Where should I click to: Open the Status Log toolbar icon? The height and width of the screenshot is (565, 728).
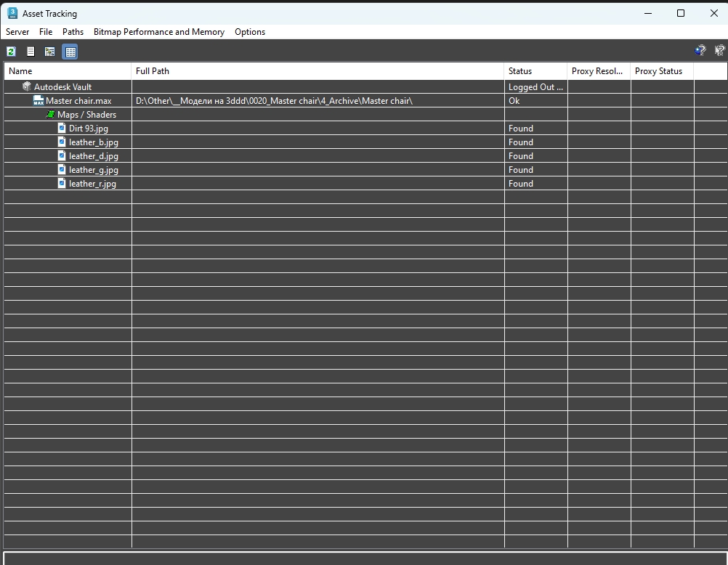[x=31, y=52]
